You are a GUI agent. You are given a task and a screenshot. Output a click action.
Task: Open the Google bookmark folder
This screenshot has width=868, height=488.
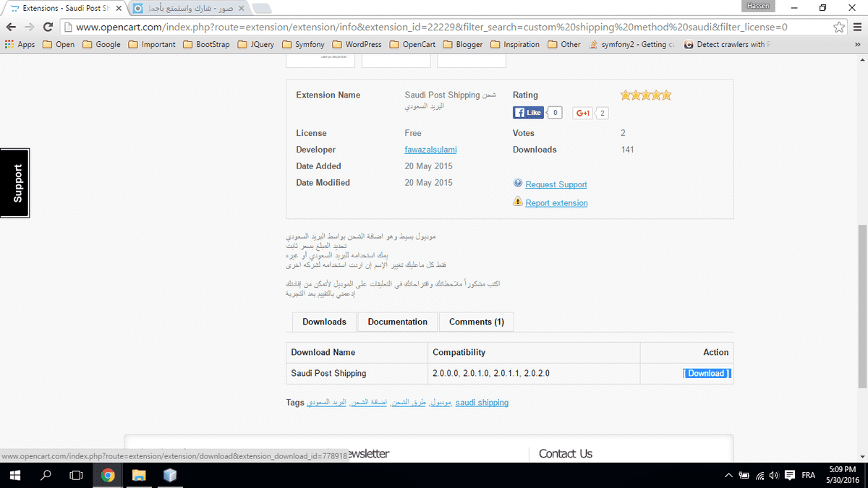click(x=102, y=44)
